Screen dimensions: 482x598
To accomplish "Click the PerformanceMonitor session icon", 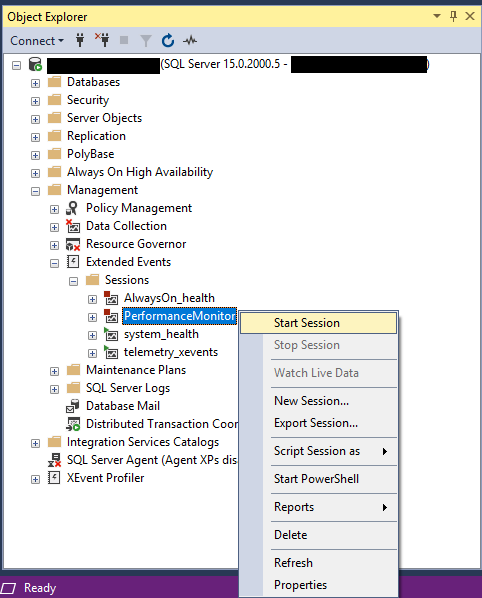I will click(111, 316).
